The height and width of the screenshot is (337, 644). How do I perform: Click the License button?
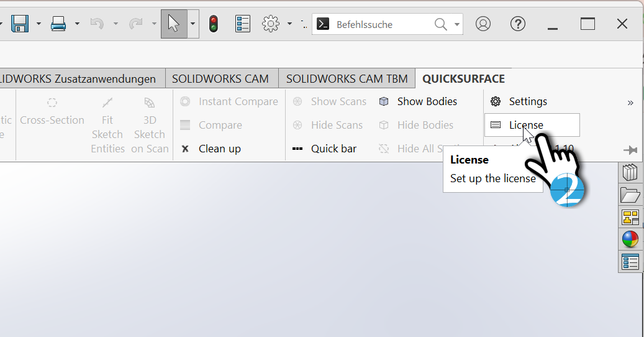[532, 125]
